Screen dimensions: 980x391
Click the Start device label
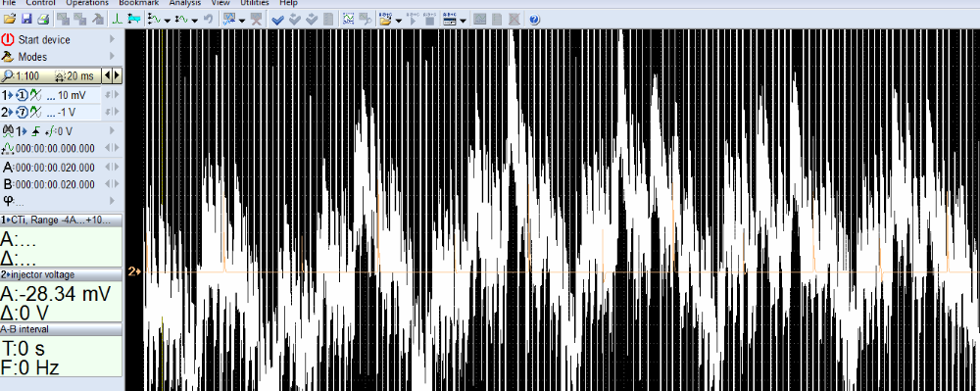click(x=44, y=40)
